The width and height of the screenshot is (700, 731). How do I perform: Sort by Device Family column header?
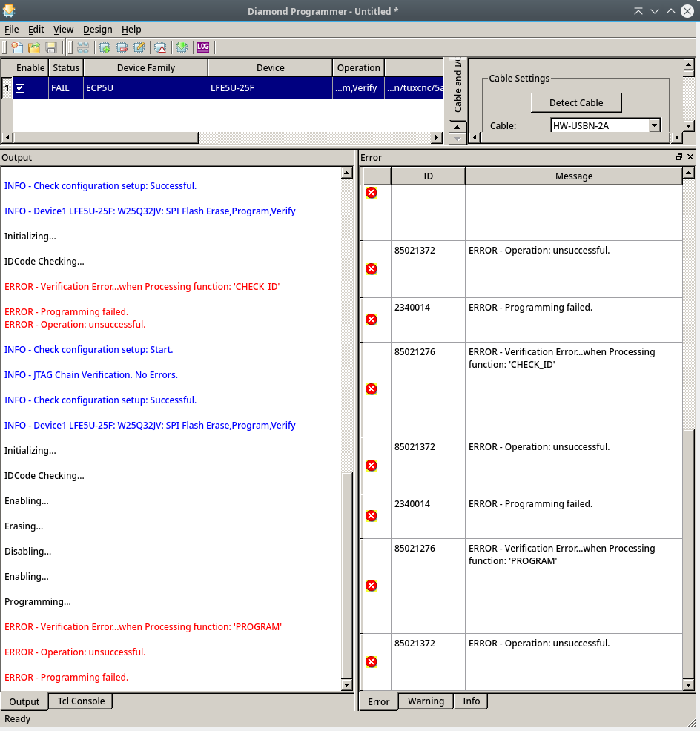click(146, 68)
